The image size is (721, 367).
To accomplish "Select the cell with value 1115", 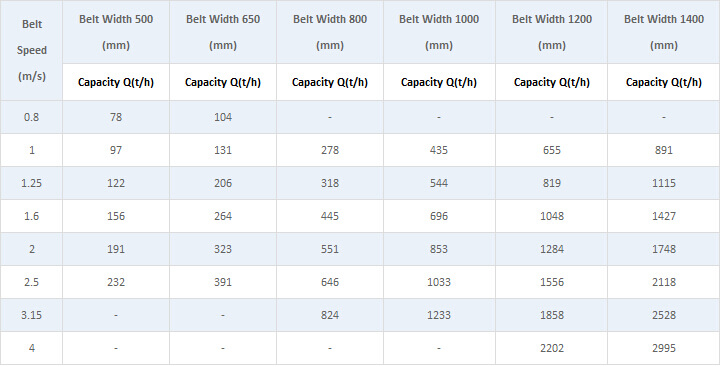I will coord(664,183).
